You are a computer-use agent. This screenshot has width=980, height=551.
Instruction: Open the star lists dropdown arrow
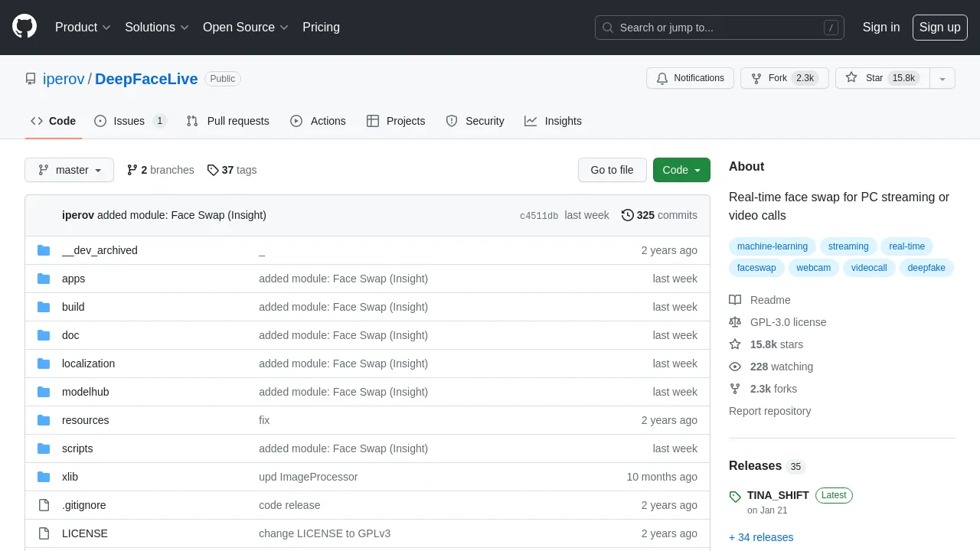click(x=942, y=78)
